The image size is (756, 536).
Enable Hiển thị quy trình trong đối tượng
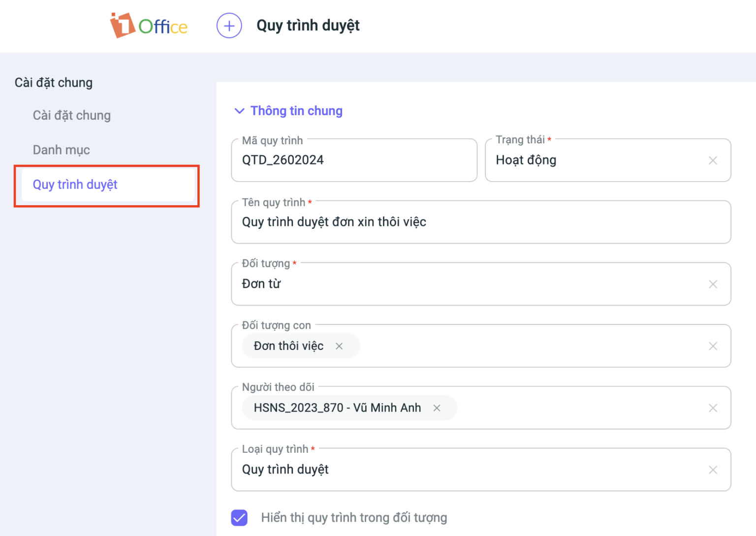pos(239,518)
